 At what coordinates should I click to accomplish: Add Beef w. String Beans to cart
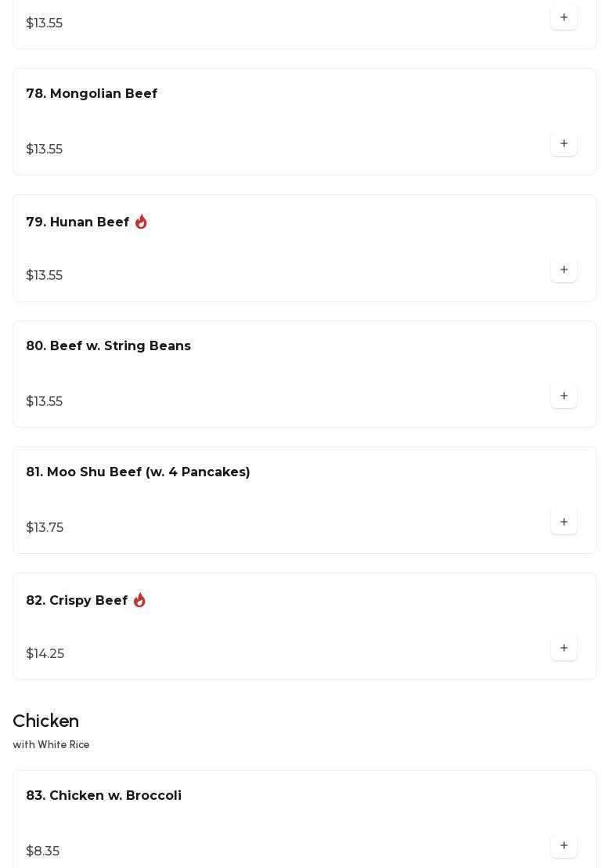point(564,396)
